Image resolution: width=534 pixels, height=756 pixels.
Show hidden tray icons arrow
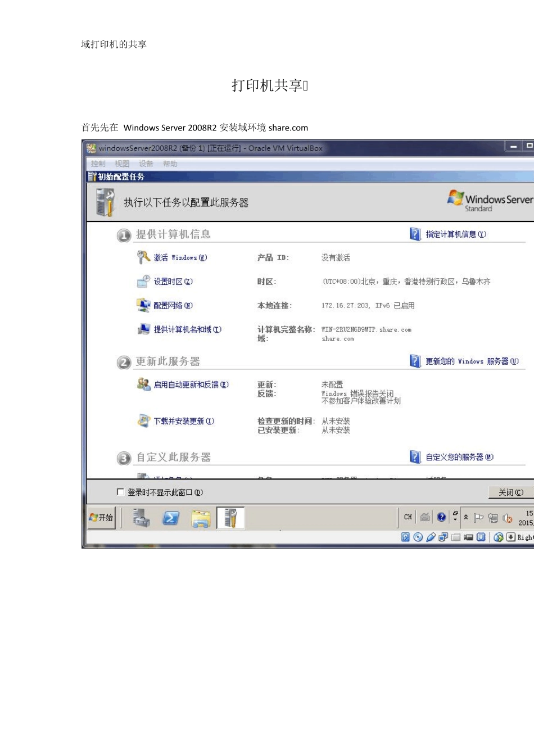coord(466,517)
